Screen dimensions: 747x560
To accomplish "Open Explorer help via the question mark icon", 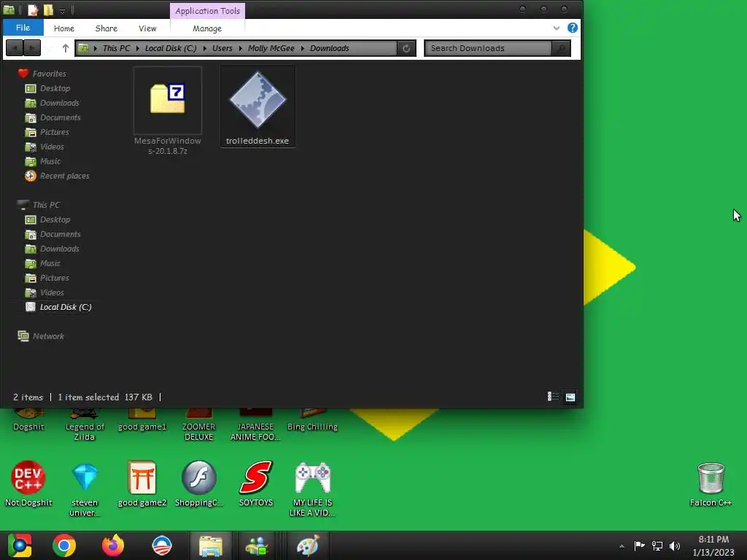I will click(x=572, y=28).
